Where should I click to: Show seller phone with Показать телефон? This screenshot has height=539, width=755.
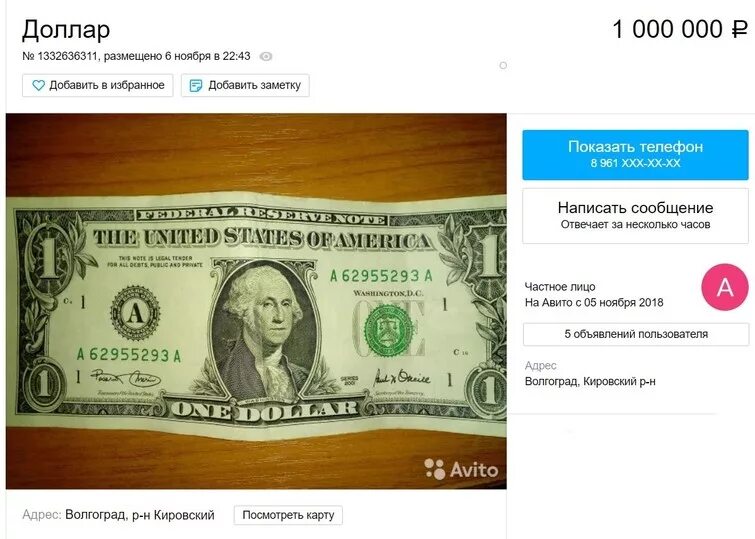point(635,155)
